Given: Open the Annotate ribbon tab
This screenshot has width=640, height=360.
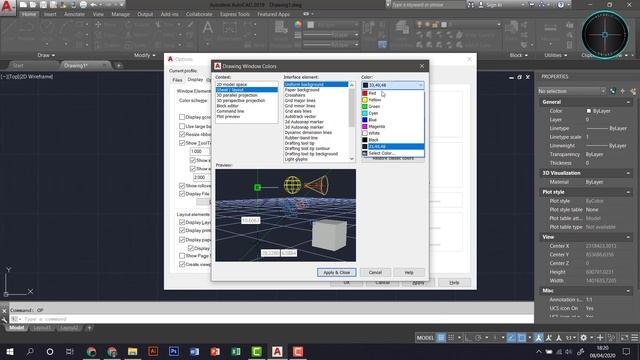Looking at the screenshot, I should point(74,14).
